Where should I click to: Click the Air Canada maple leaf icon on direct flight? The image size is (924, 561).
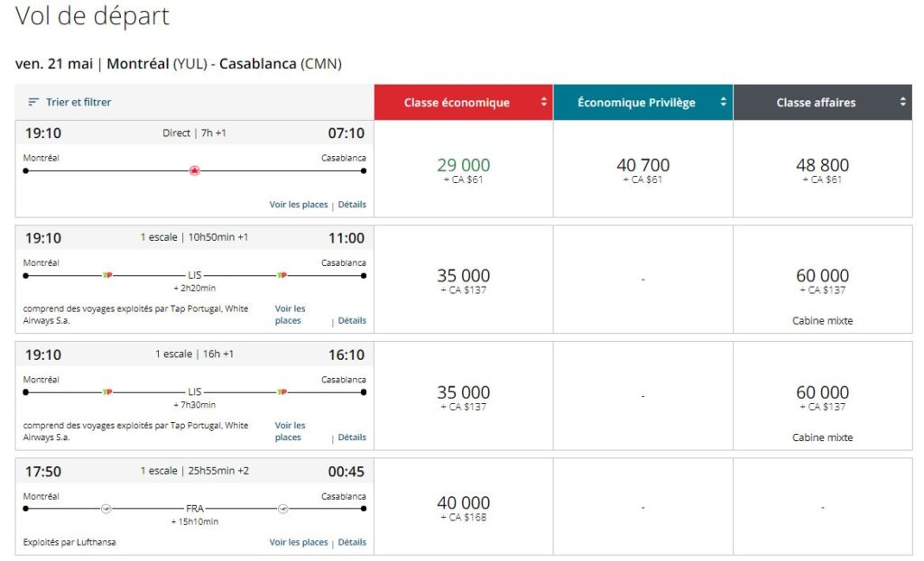pos(194,170)
